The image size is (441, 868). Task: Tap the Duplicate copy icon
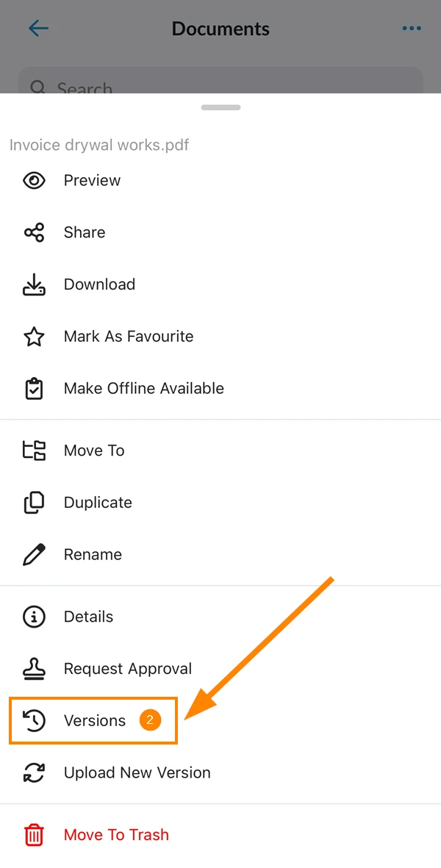pos(35,503)
